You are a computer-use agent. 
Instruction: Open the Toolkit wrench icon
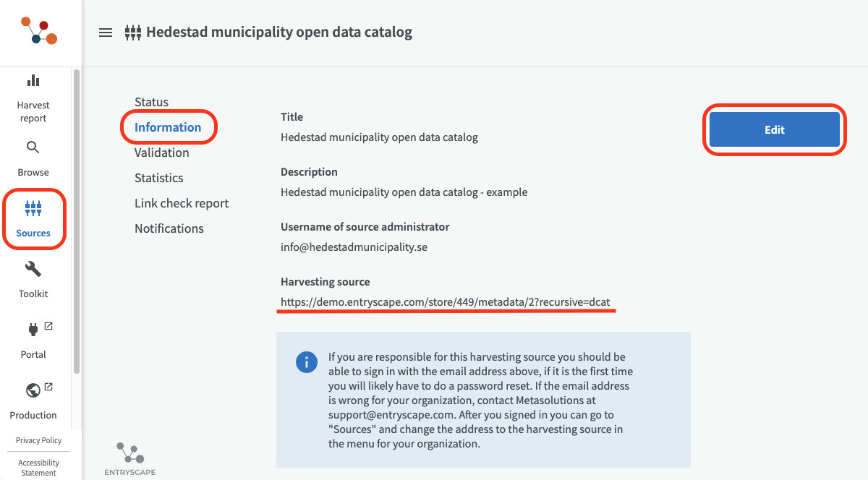point(33,270)
